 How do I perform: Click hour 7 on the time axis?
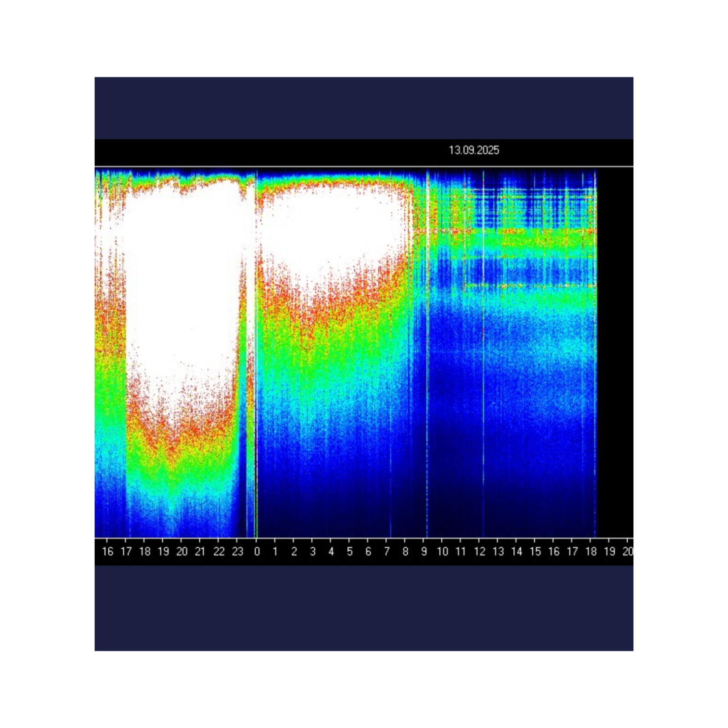coord(387,551)
